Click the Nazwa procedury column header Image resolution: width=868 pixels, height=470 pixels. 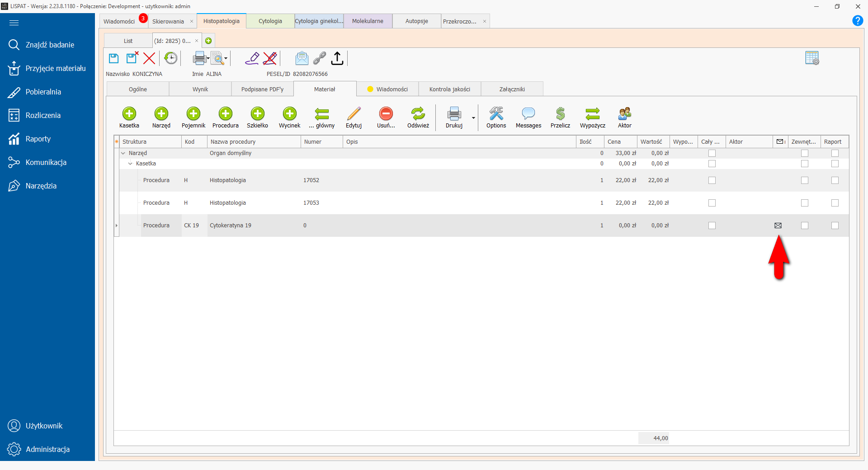pyautogui.click(x=253, y=142)
